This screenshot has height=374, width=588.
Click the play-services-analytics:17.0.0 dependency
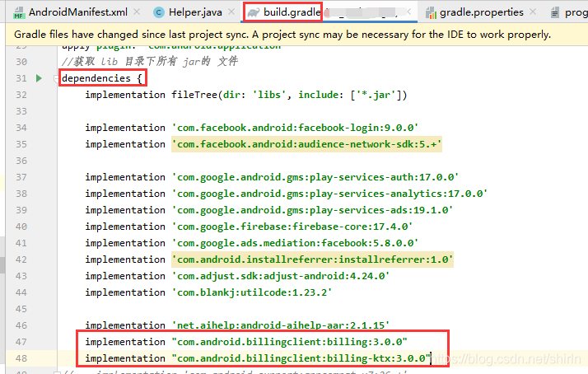[x=329, y=194]
